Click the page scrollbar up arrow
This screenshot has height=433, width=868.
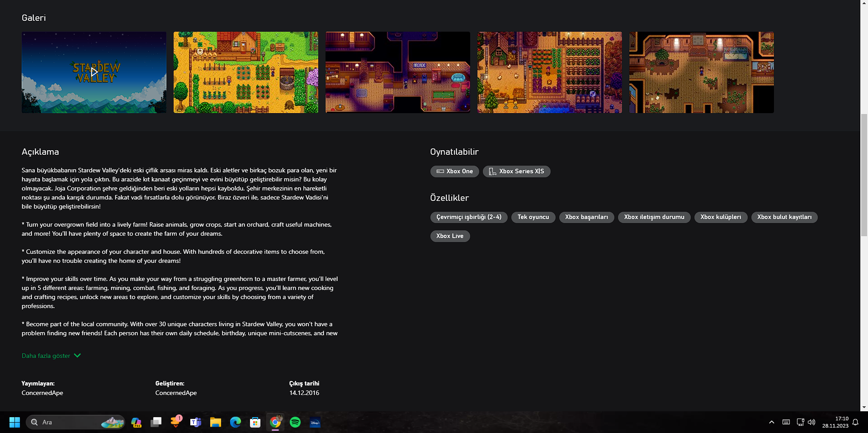coord(864,4)
